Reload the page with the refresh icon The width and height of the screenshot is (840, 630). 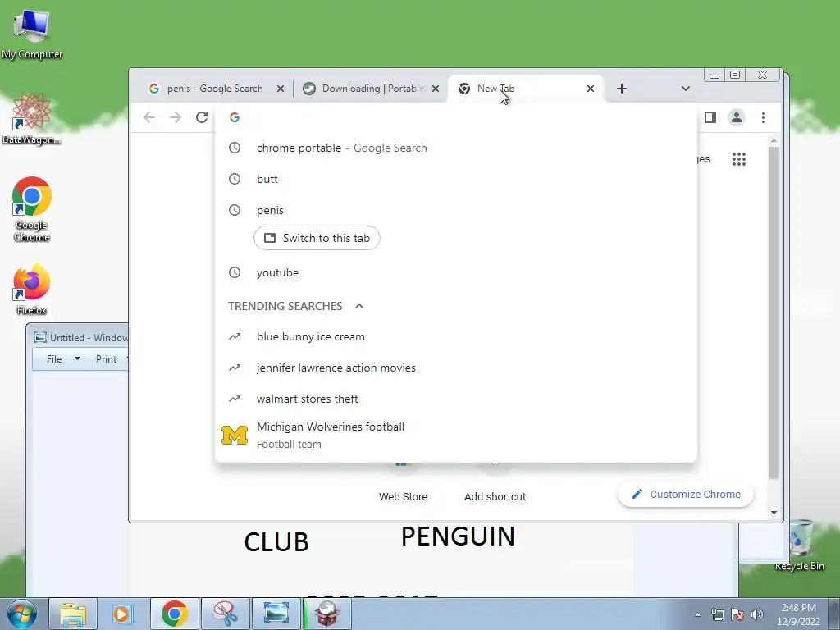(x=202, y=117)
